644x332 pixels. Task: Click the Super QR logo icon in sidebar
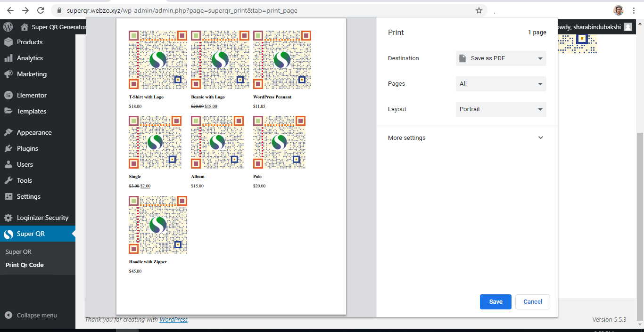click(8, 234)
